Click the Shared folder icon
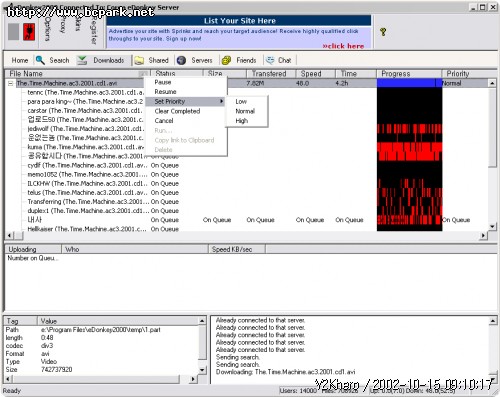 (139, 60)
